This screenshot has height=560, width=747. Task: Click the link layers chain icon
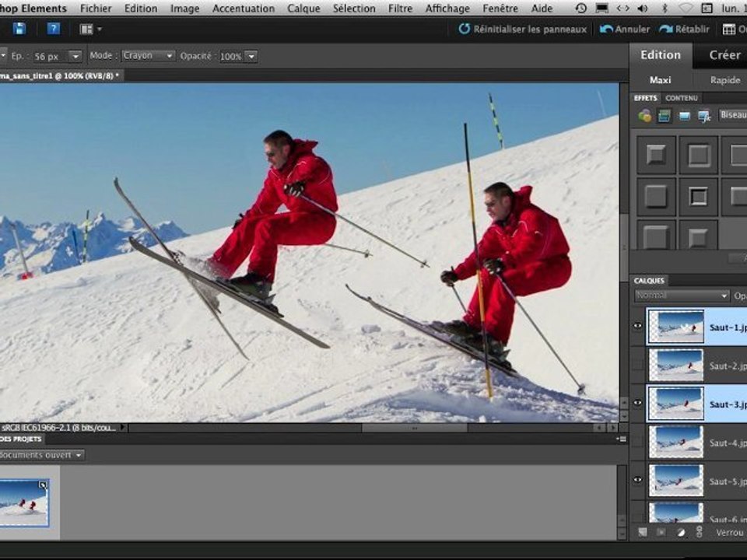click(700, 532)
